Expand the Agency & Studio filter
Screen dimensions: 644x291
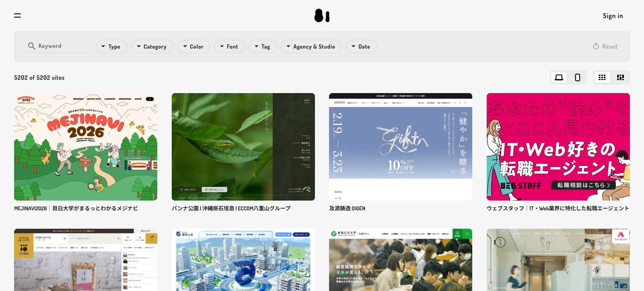point(311,47)
